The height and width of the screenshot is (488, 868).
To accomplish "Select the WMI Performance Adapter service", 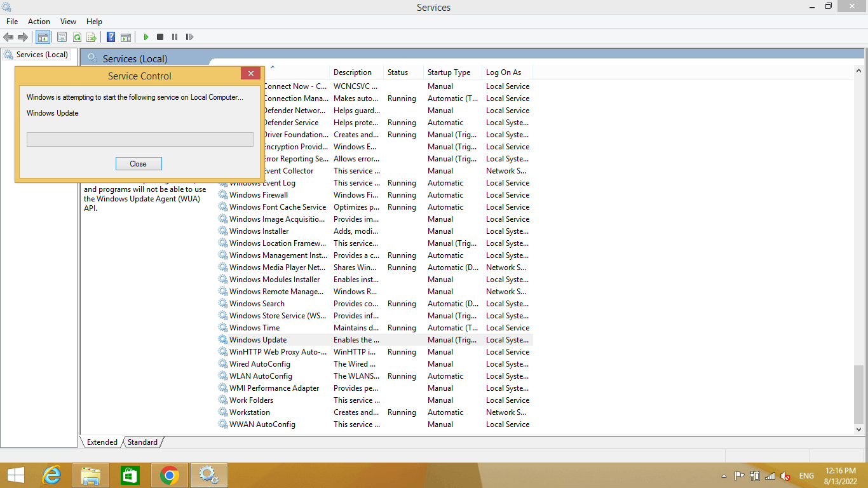I will 375,388.
